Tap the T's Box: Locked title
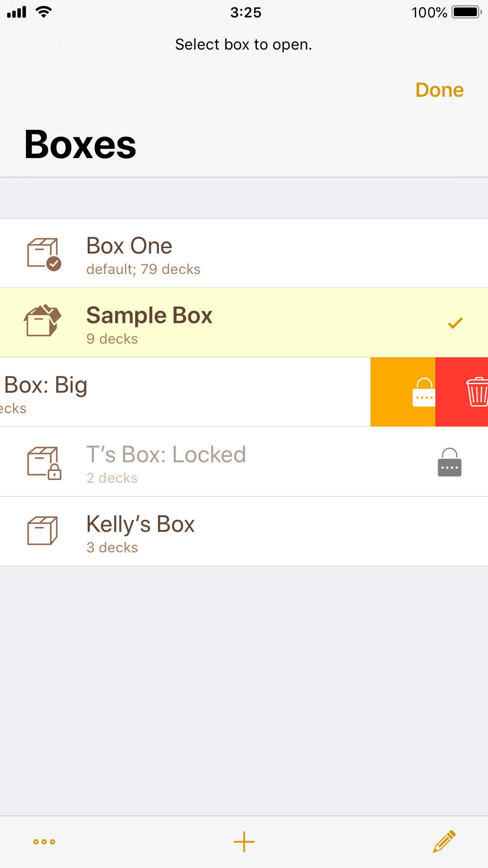Image resolution: width=488 pixels, height=868 pixels. pyautogui.click(x=166, y=455)
